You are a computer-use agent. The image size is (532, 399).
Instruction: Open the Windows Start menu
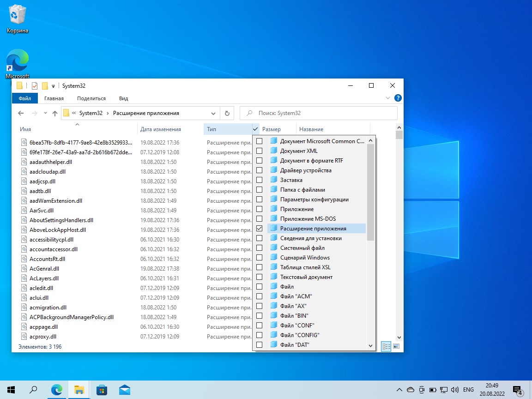11,390
